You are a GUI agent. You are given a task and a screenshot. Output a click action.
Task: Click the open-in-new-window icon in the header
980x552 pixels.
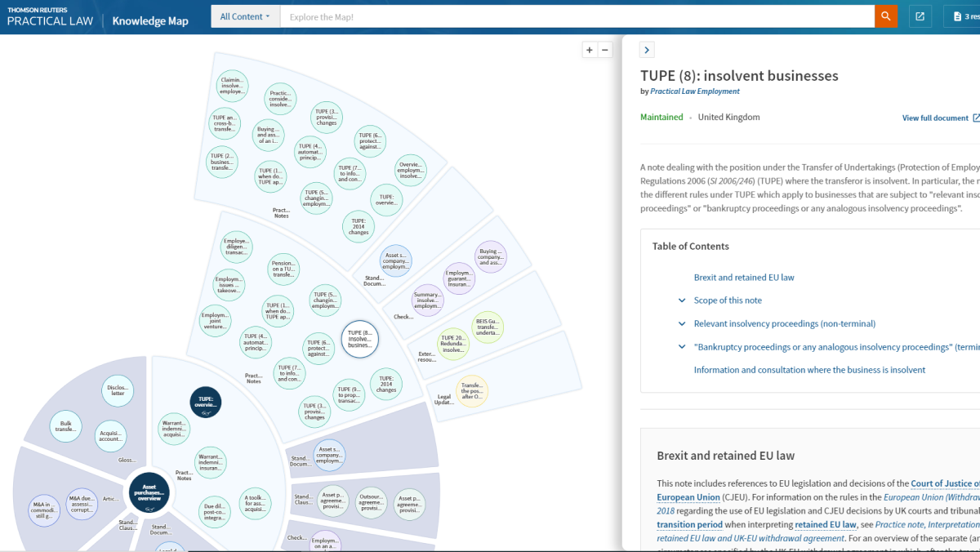(x=920, y=16)
